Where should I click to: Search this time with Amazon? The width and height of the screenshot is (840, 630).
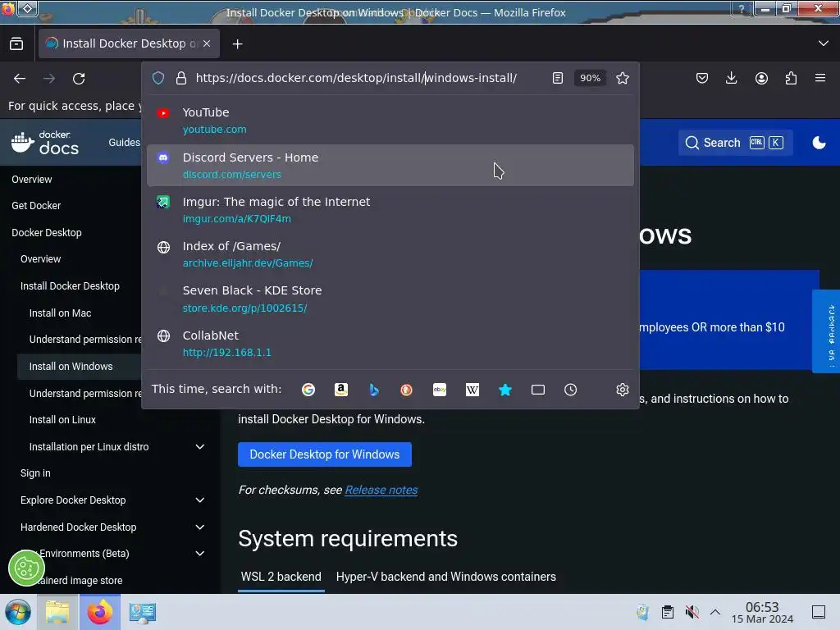click(x=341, y=390)
